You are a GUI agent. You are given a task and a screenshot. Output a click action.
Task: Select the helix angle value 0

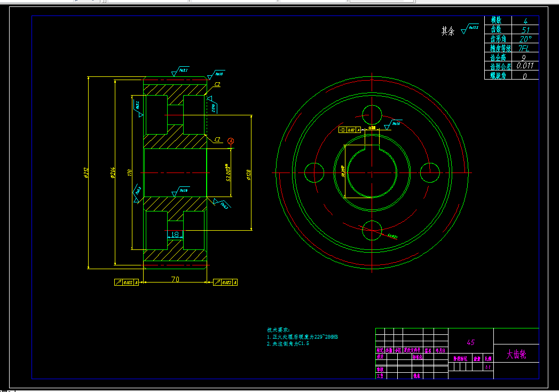coord(525,76)
